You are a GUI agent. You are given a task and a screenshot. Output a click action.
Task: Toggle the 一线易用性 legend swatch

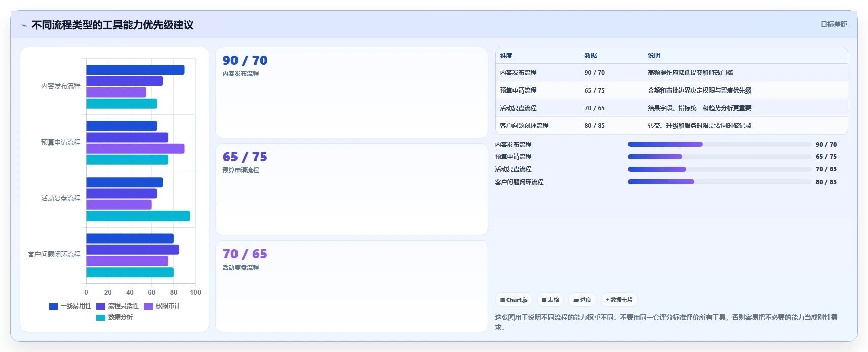tap(53, 306)
